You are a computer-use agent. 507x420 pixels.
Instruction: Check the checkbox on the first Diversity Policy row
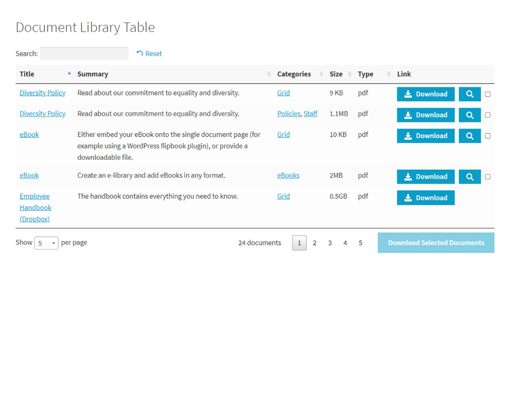click(488, 94)
